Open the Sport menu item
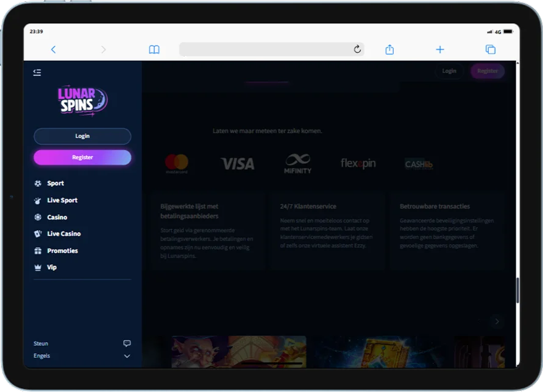Image resolution: width=543 pixels, height=392 pixels. coord(55,183)
